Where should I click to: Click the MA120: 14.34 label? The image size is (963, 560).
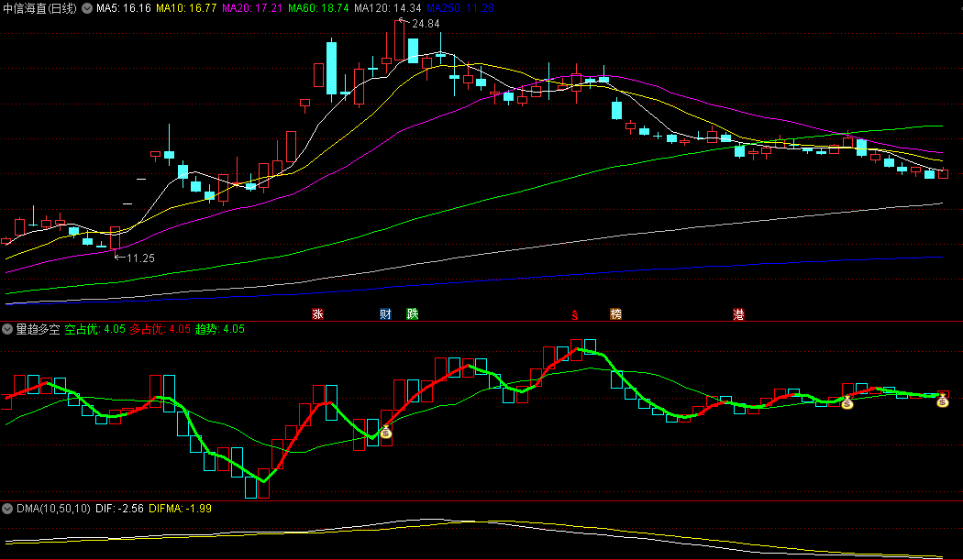tap(388, 8)
